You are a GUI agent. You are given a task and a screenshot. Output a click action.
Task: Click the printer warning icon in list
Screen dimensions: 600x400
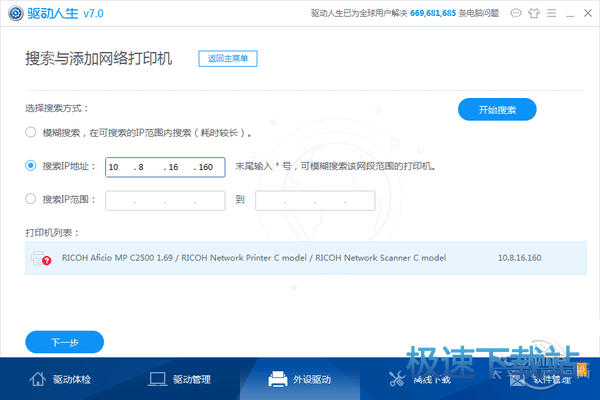pyautogui.click(x=41, y=258)
